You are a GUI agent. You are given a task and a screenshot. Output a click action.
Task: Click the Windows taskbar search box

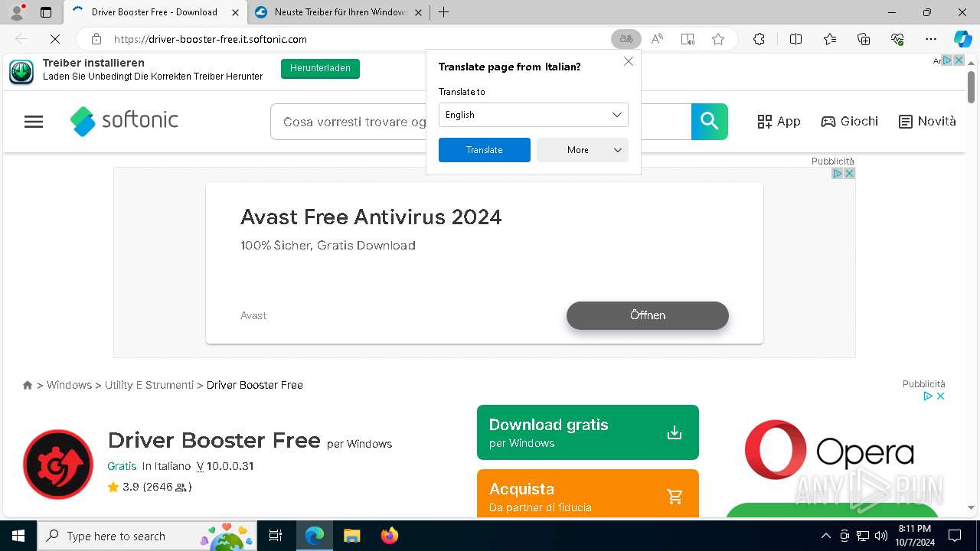click(146, 536)
